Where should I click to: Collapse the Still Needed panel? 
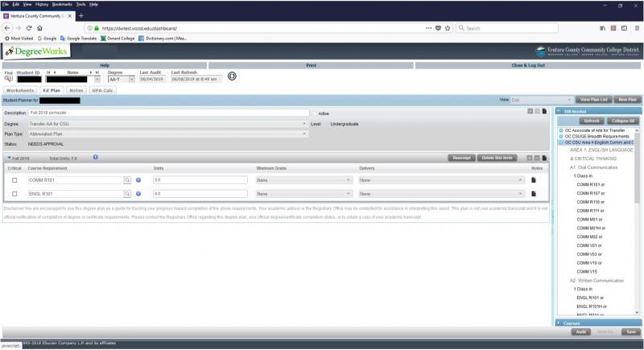(559, 111)
